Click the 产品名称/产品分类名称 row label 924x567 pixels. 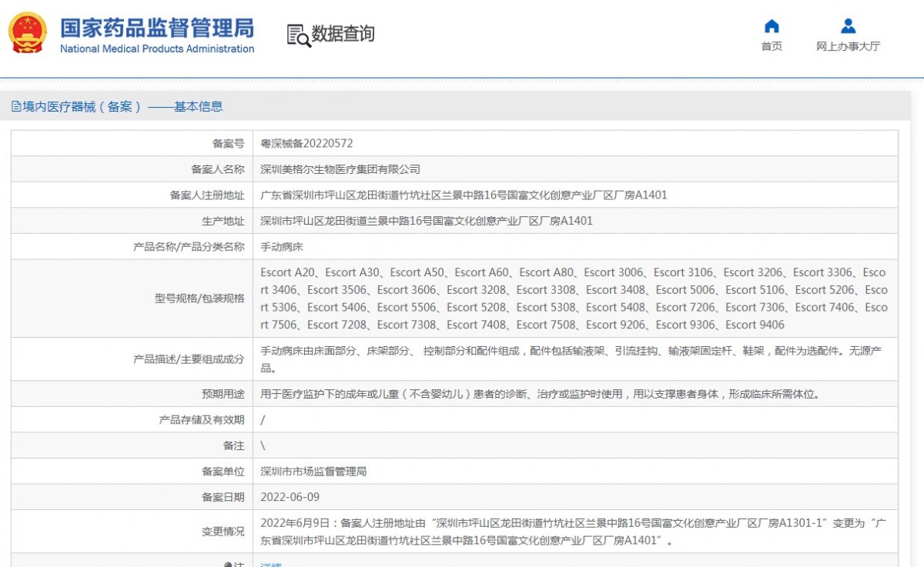coord(189,247)
